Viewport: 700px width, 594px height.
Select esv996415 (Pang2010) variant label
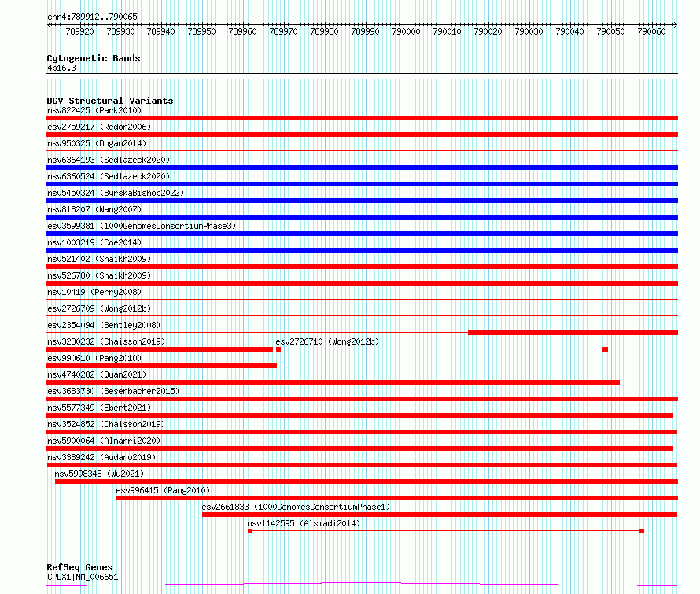tap(163, 490)
